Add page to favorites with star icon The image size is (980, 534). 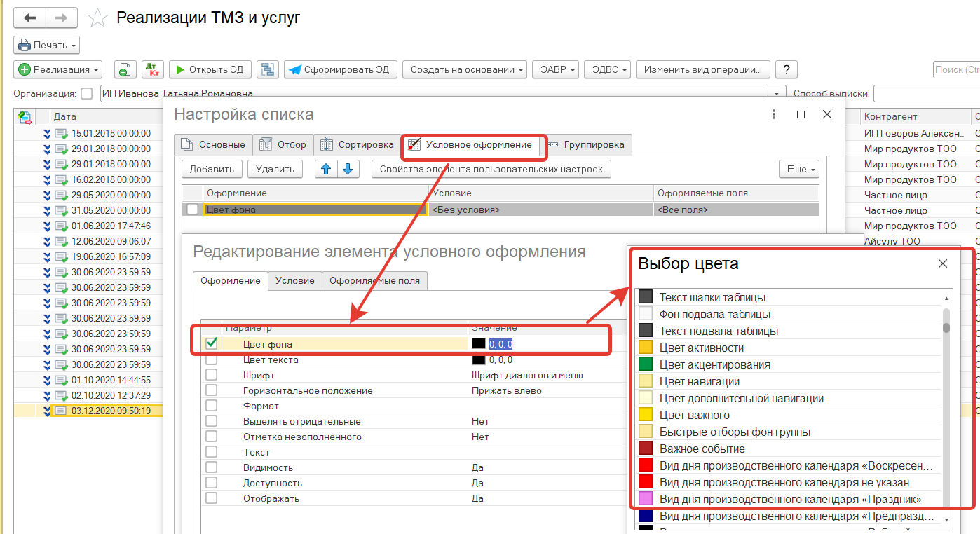98,18
